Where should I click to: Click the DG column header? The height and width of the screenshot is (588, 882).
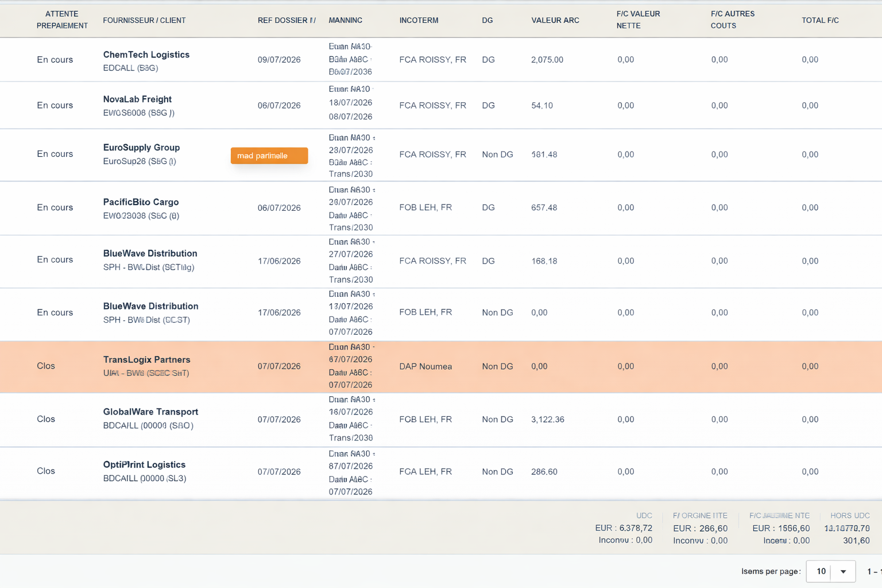pos(488,20)
